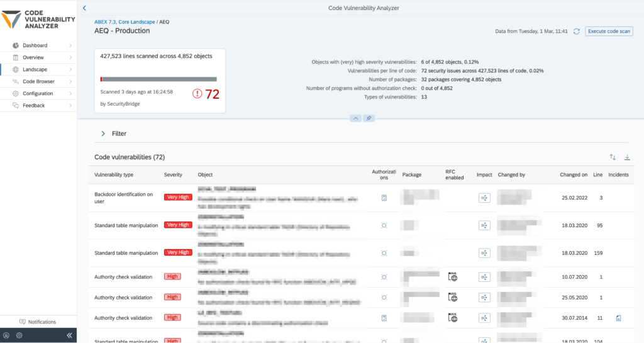Open Dashboard in the sidebar
This screenshot has width=644, height=343.
coord(35,46)
